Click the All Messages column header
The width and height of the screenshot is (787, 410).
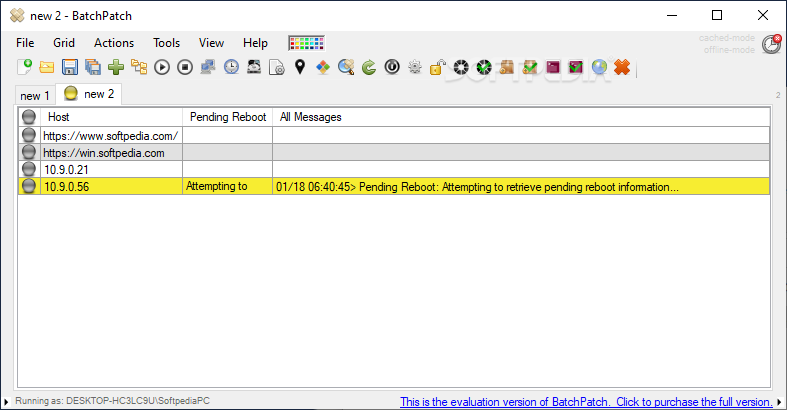[x=521, y=117]
